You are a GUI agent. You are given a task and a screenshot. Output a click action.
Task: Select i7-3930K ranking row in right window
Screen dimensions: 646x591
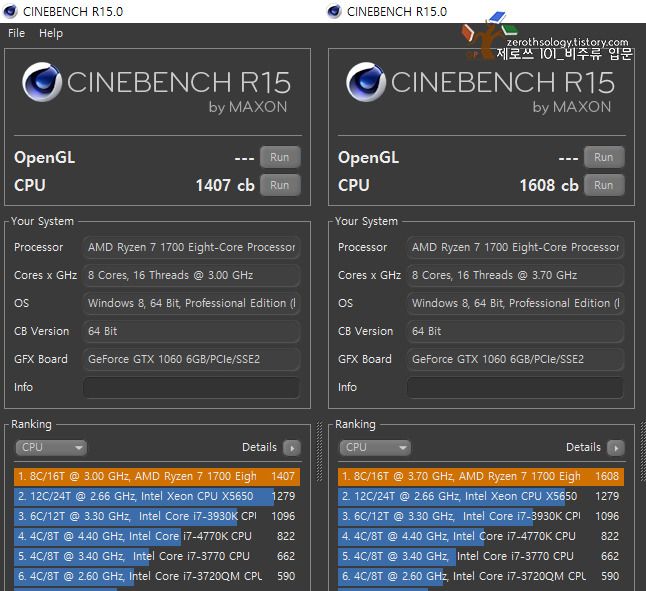(481, 516)
